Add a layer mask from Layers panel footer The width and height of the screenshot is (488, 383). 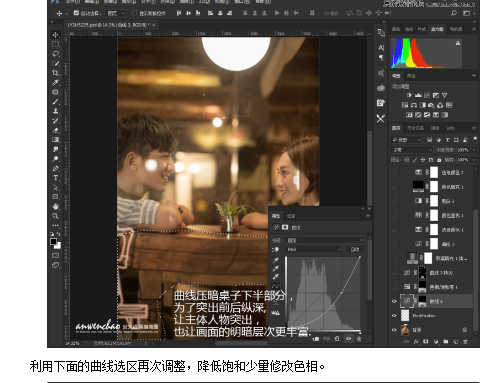pos(426,342)
